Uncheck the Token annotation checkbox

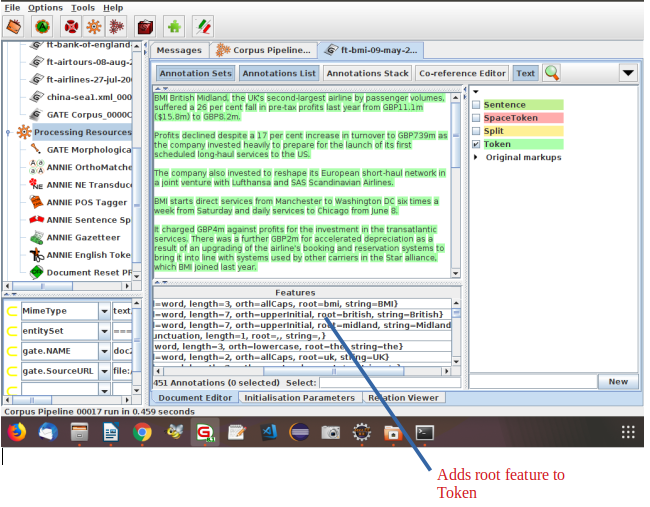point(476,144)
